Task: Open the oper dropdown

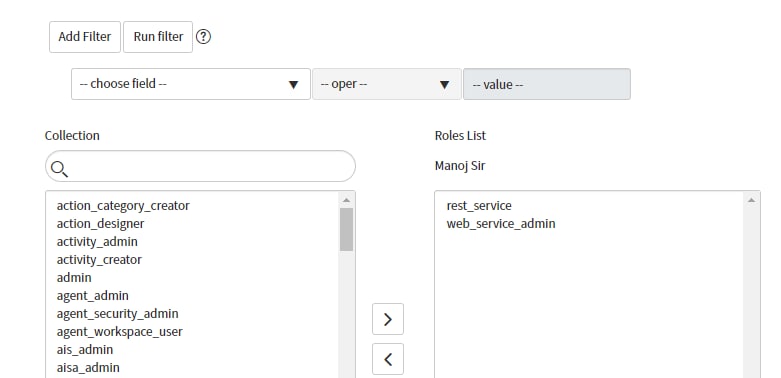Action: pyautogui.click(x=387, y=84)
